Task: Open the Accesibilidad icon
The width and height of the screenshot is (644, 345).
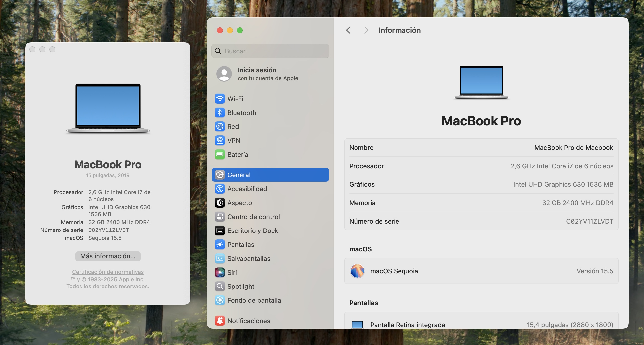Action: coord(220,189)
